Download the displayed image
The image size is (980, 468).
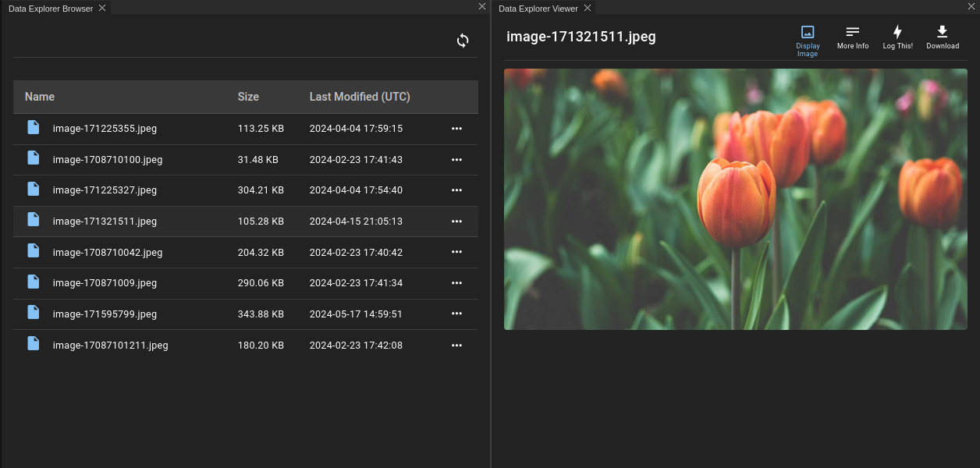click(x=943, y=37)
